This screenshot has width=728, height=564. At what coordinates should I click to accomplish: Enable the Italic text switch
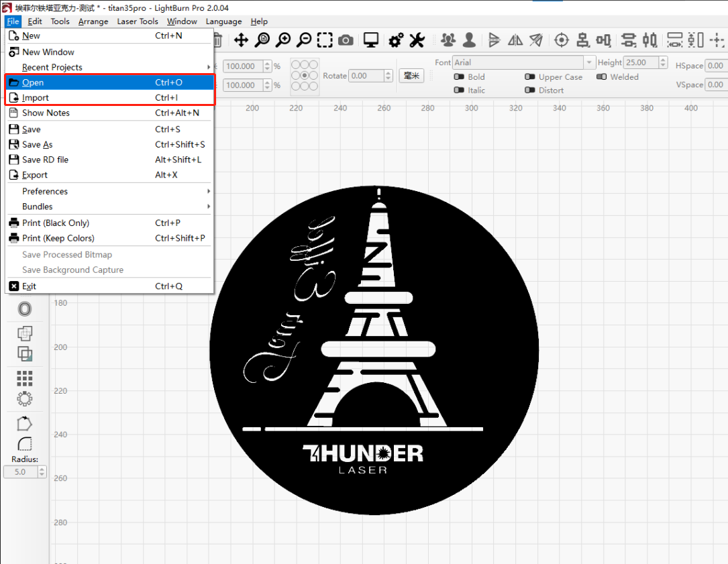[x=460, y=91]
